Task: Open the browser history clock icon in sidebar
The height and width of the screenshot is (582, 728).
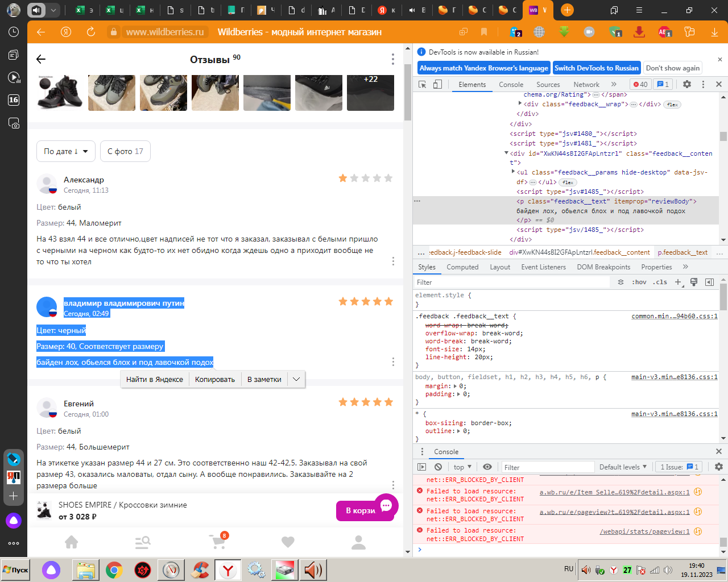Action: [14, 32]
